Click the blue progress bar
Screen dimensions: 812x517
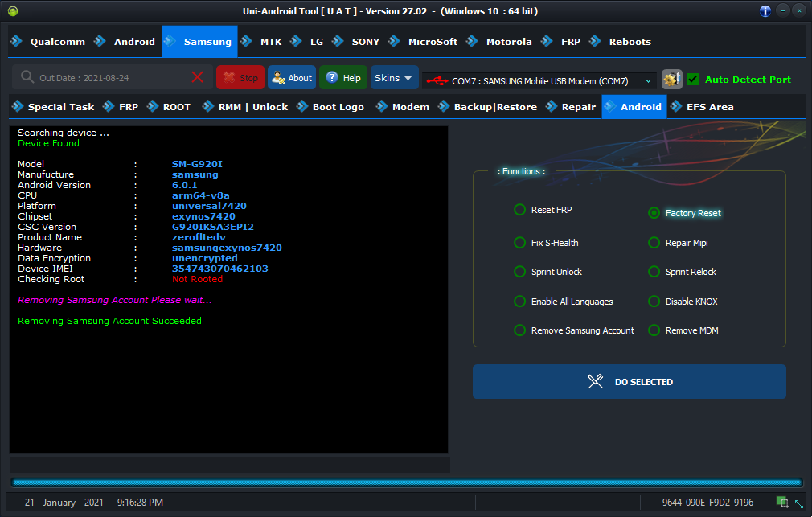click(407, 482)
